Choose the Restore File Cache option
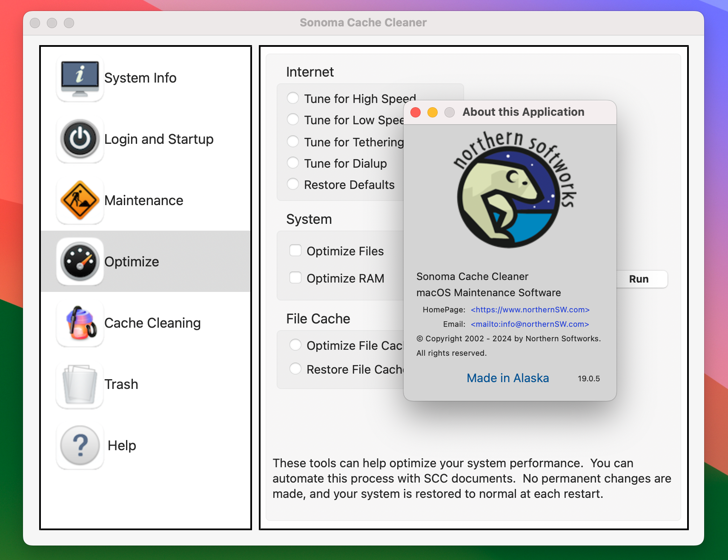Screen dimensions: 728x560 click(x=295, y=369)
